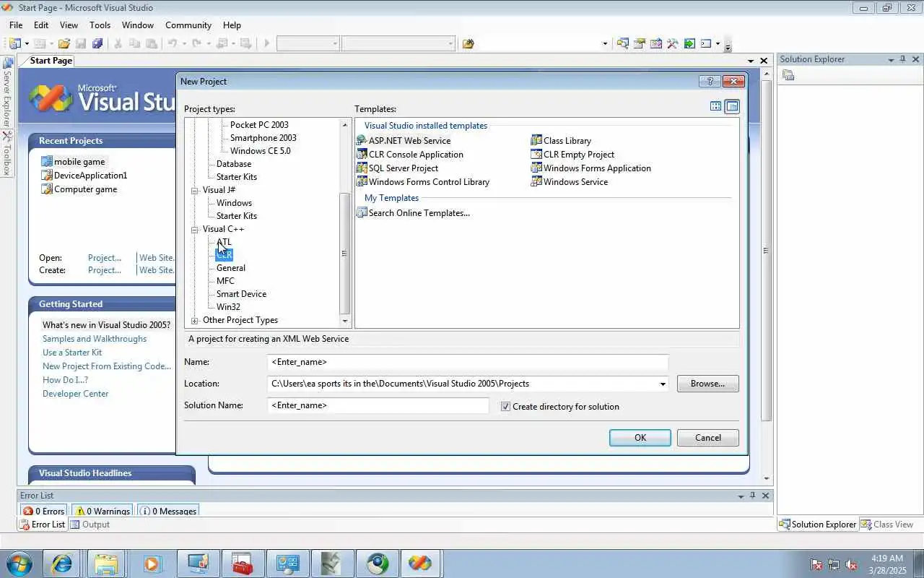The height and width of the screenshot is (578, 924).
Task: Click OK in New Project dialog
Action: (640, 438)
